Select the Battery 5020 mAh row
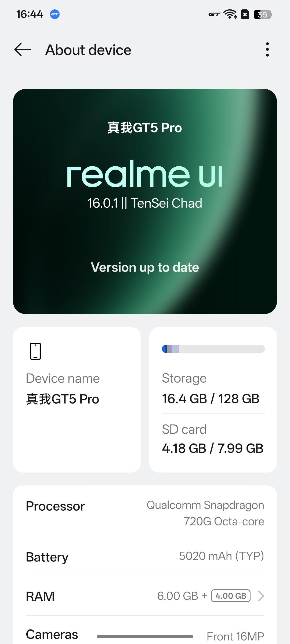Screen dimensions: 290x644 pyautogui.click(x=145, y=557)
